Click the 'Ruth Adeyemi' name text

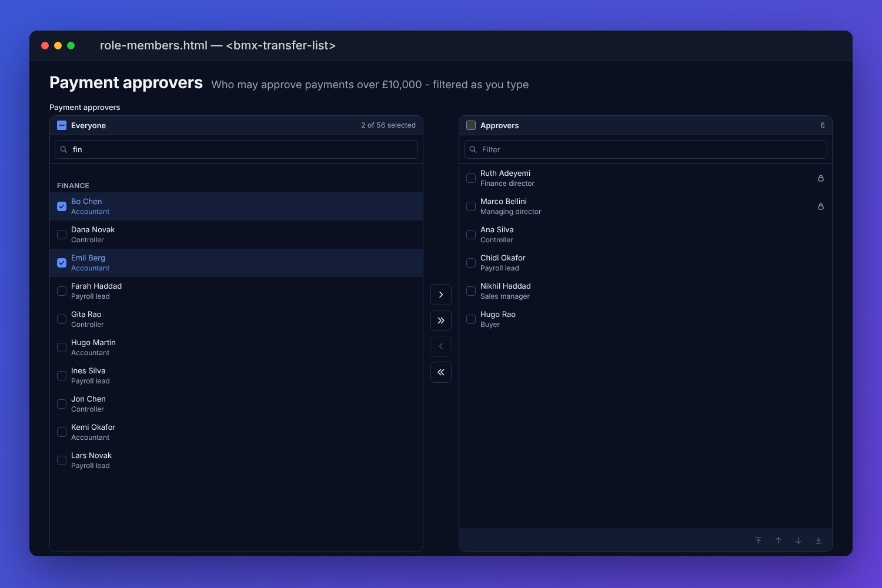point(505,173)
